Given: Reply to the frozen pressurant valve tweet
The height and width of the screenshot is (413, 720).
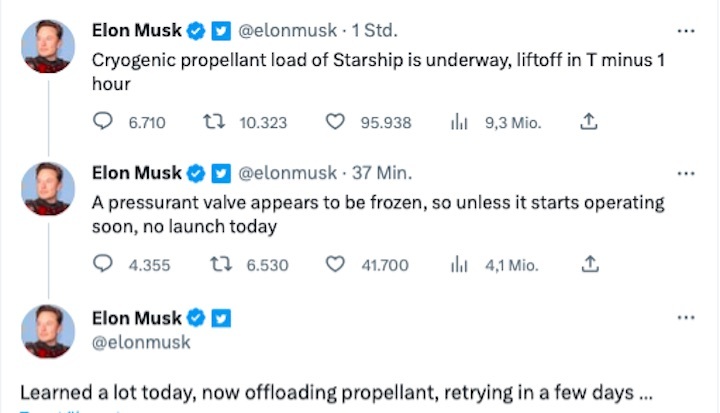Looking at the screenshot, I should (x=103, y=265).
